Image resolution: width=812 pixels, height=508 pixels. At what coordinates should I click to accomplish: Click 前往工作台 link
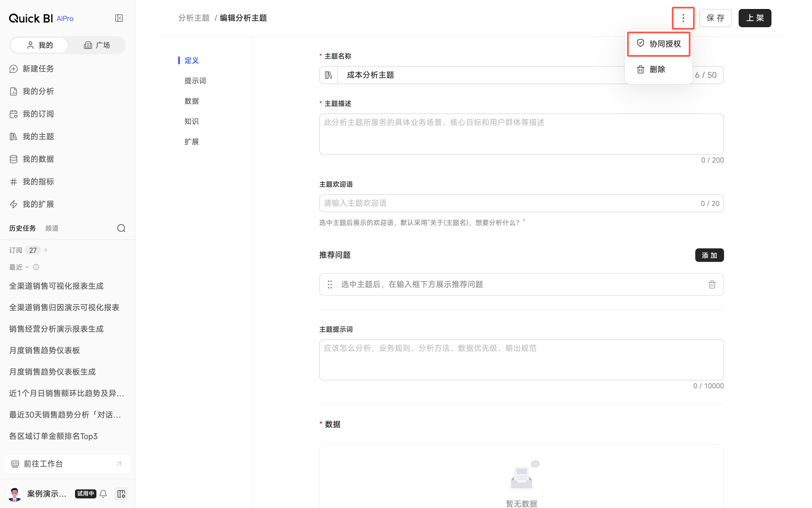click(x=67, y=464)
